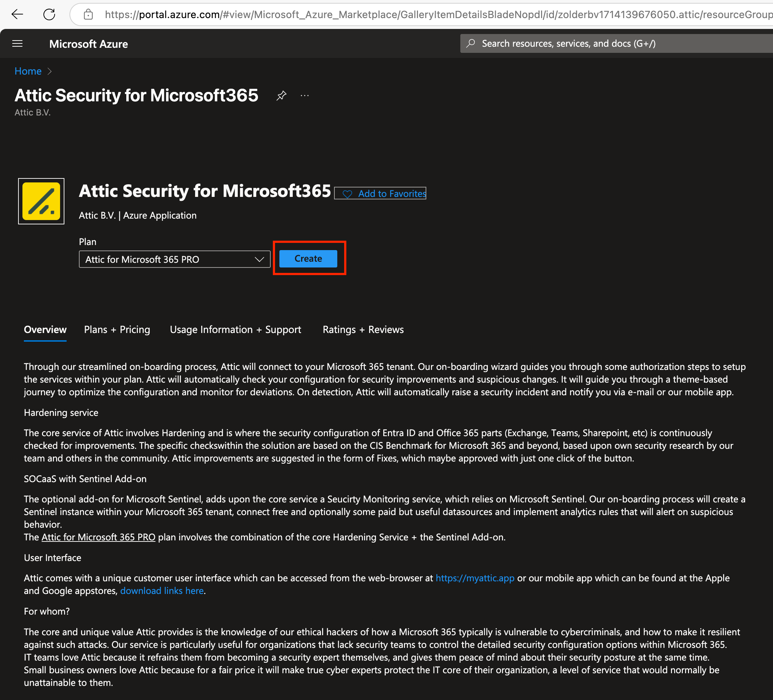Screen dimensions: 773x700
Task: Click the large product heading beside logo
Action: pyautogui.click(x=205, y=191)
